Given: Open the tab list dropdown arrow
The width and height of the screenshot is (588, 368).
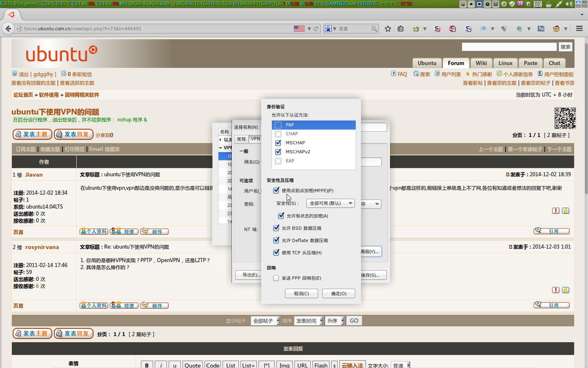Looking at the screenshot, I should (x=582, y=14).
